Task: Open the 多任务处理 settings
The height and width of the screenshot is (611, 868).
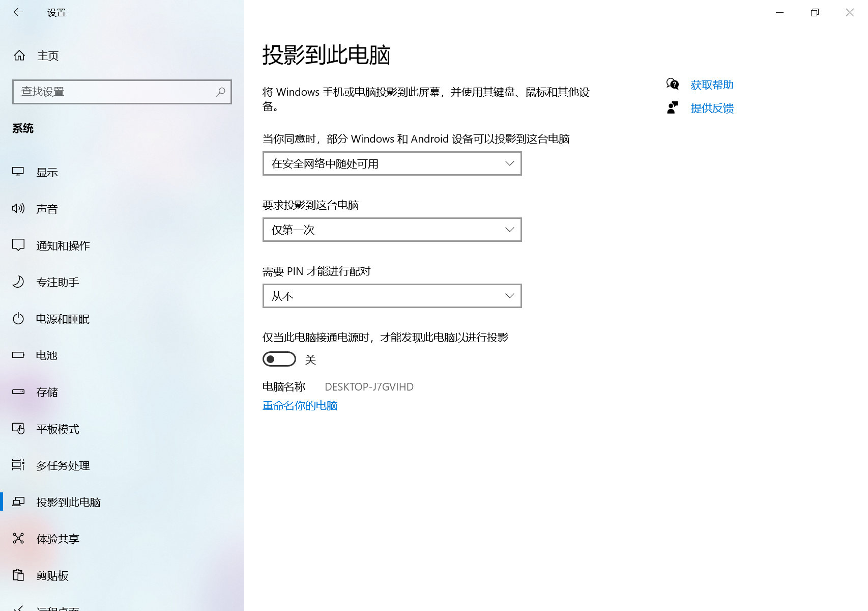Action: 63,465
